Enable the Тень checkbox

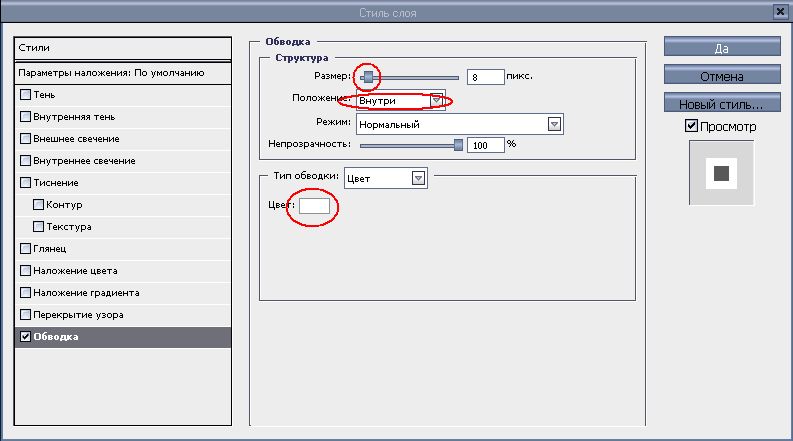[25, 95]
